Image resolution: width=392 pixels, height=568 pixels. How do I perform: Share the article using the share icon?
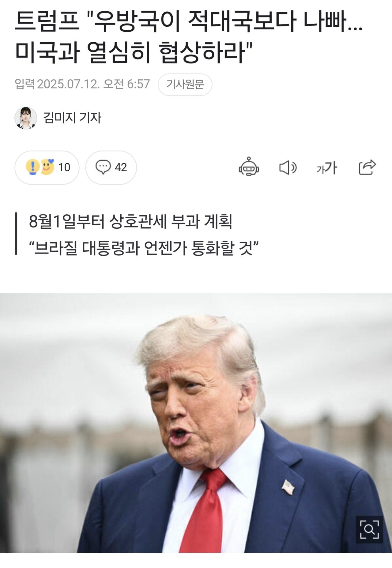pyautogui.click(x=367, y=167)
